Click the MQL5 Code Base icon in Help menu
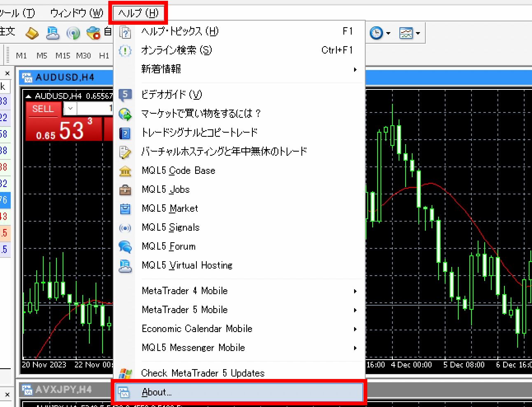Viewport: 532px width, 407px height. [125, 171]
